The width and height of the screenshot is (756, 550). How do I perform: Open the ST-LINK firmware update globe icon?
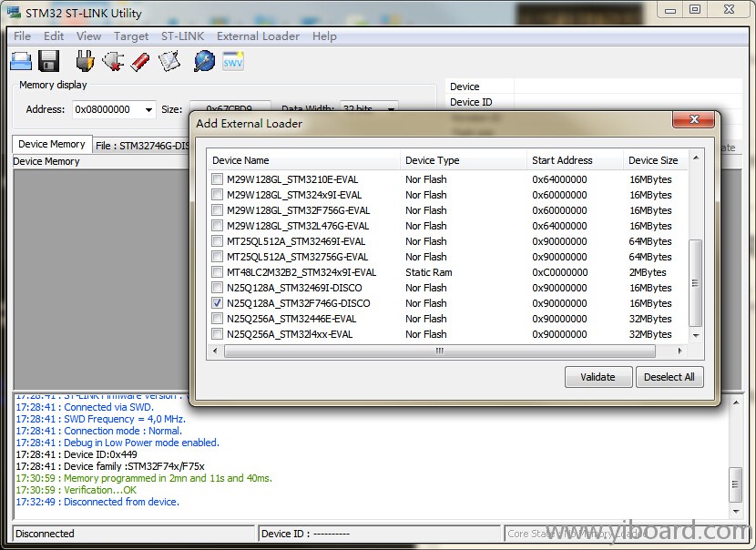[204, 61]
